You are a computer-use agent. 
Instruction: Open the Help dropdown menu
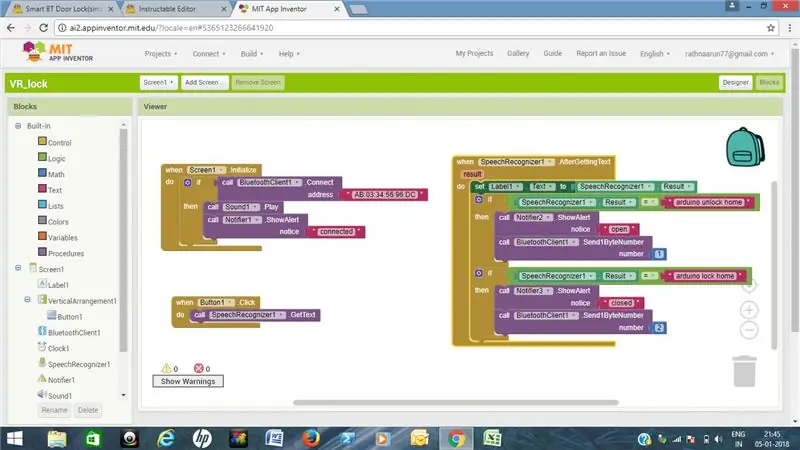coord(289,54)
